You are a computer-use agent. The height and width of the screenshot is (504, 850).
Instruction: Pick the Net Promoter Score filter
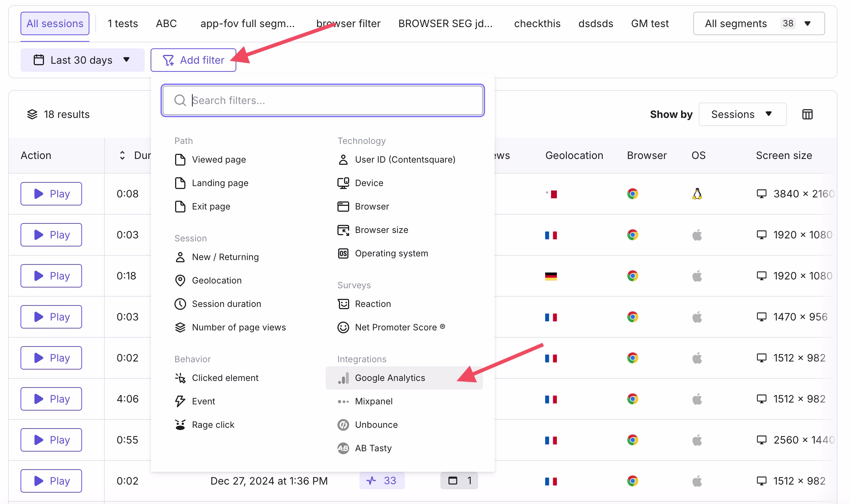coord(395,327)
